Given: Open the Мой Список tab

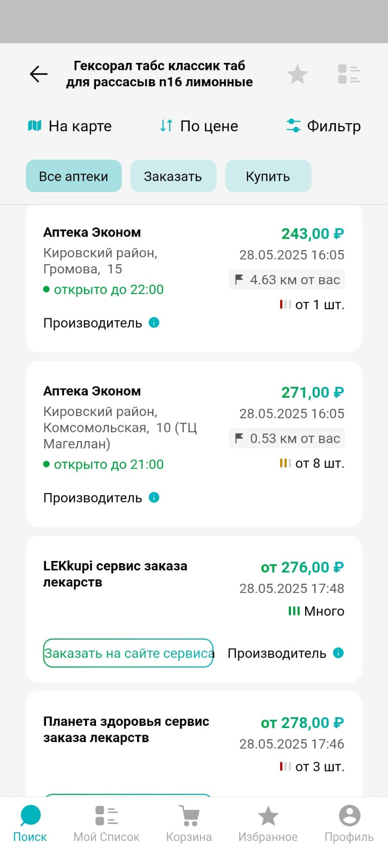Looking at the screenshot, I should click(107, 824).
